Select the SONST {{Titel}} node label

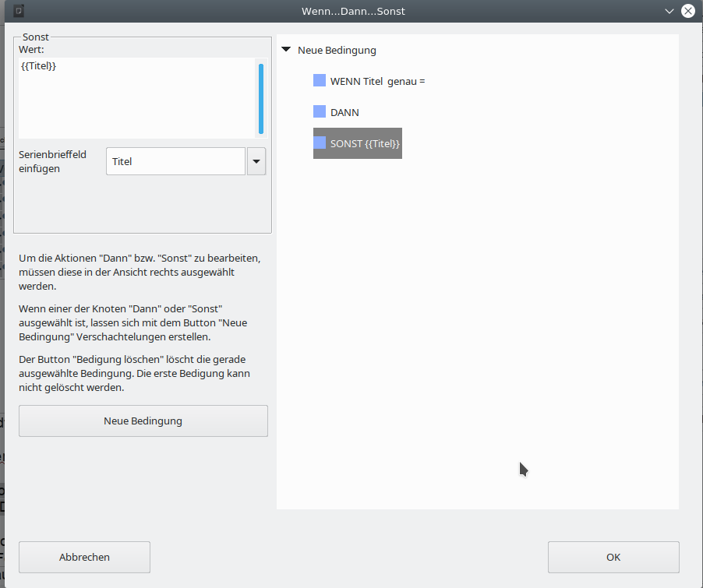tap(365, 143)
